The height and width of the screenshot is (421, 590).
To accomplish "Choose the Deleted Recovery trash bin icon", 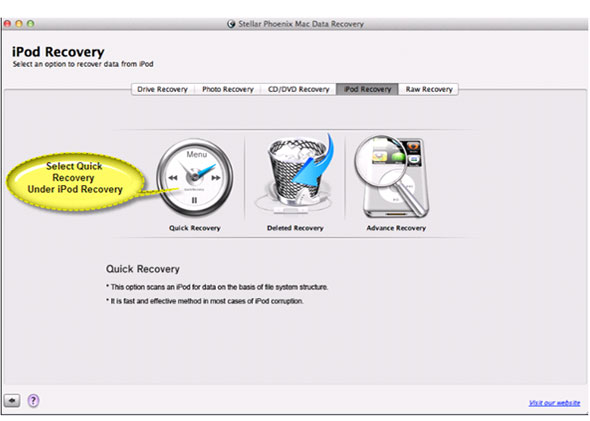I will [295, 175].
